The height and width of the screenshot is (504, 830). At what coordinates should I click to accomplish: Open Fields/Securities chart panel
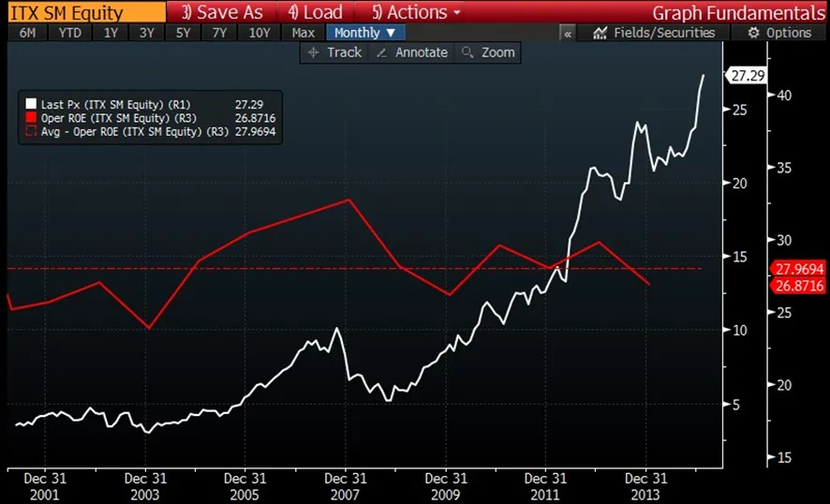(x=654, y=33)
